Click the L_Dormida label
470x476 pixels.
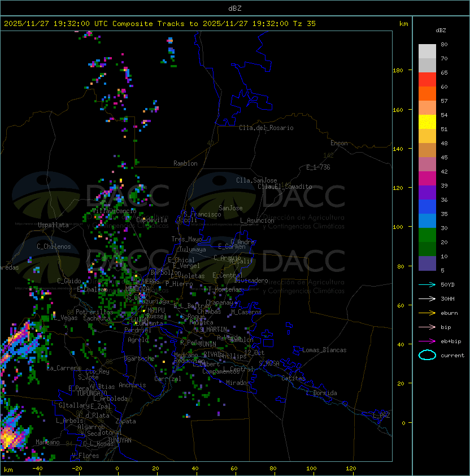[321, 393]
